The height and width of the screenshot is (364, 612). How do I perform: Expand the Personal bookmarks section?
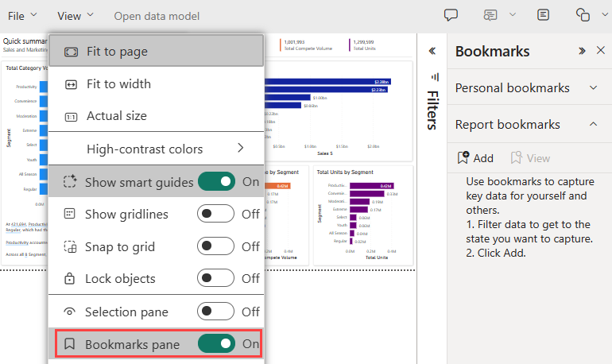pos(594,87)
